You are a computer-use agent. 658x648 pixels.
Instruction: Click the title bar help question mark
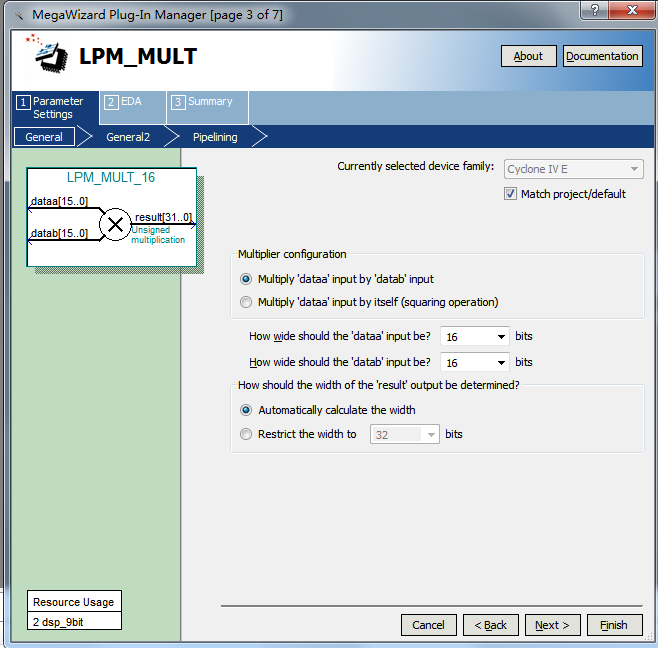pos(595,10)
